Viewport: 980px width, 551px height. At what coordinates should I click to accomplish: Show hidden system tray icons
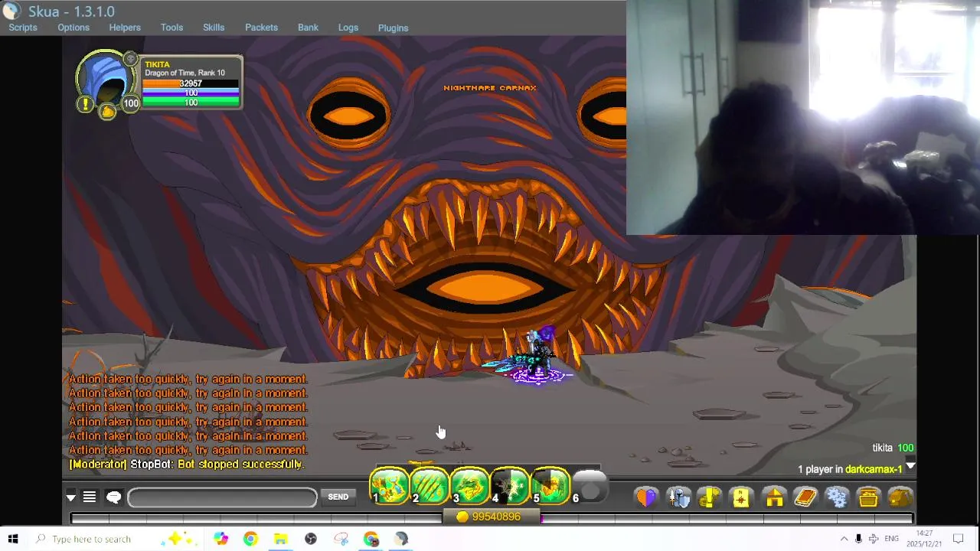click(844, 539)
